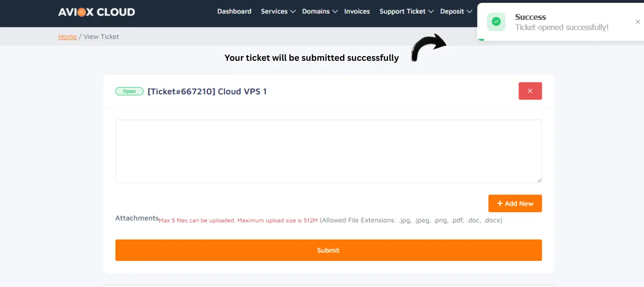Click the AVIOX CLOUD logo
Image resolution: width=644 pixels, height=287 pixels.
(97, 12)
